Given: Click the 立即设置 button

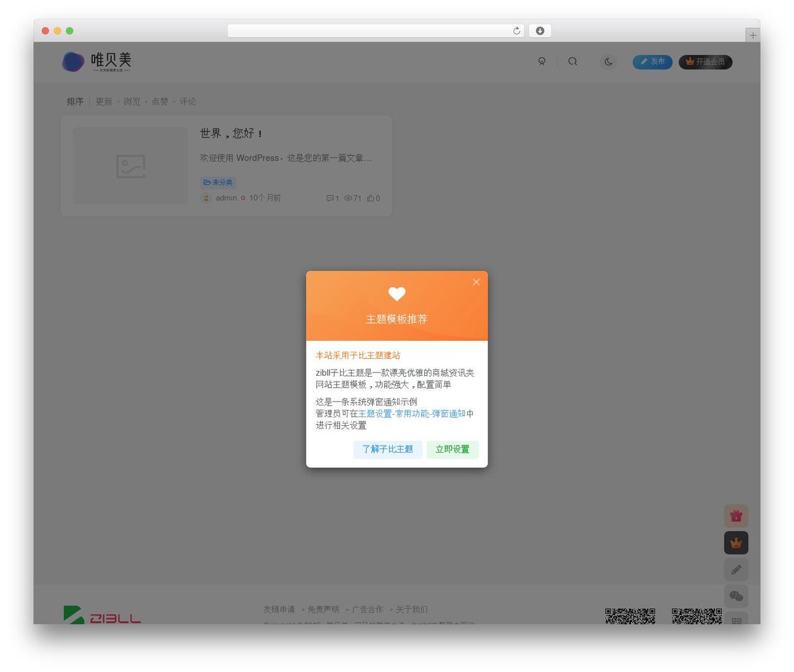Looking at the screenshot, I should [452, 449].
